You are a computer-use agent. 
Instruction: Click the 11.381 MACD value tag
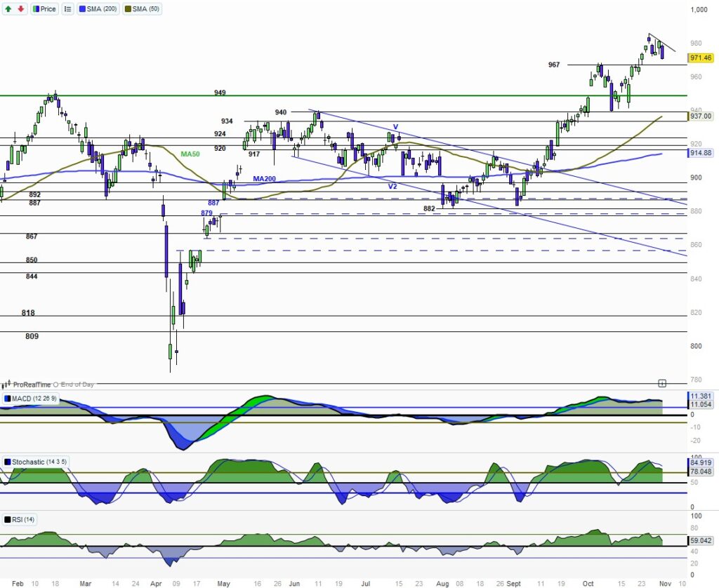click(x=701, y=396)
